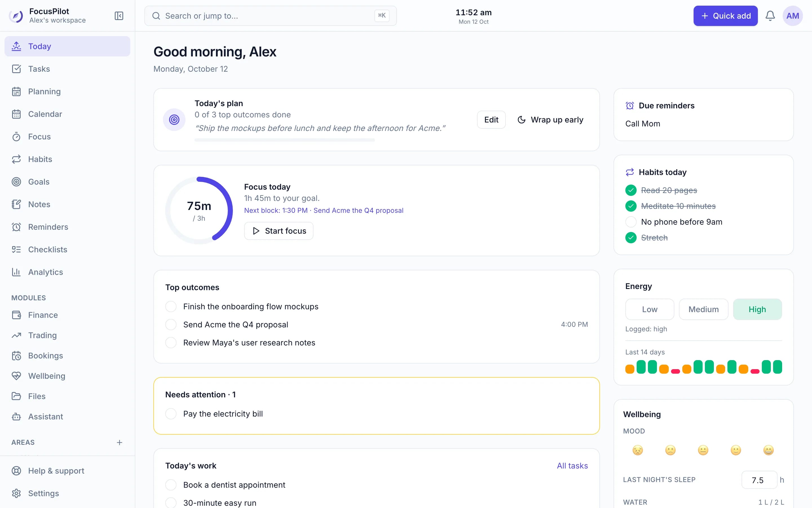Select the saddest mood emoji
812x508 pixels.
637,450
